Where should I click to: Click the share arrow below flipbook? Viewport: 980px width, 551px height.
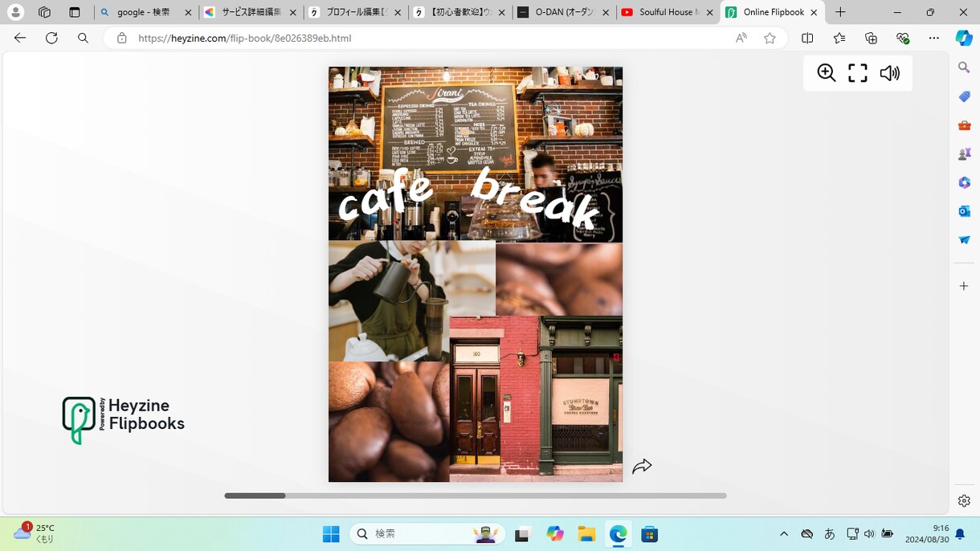click(642, 467)
